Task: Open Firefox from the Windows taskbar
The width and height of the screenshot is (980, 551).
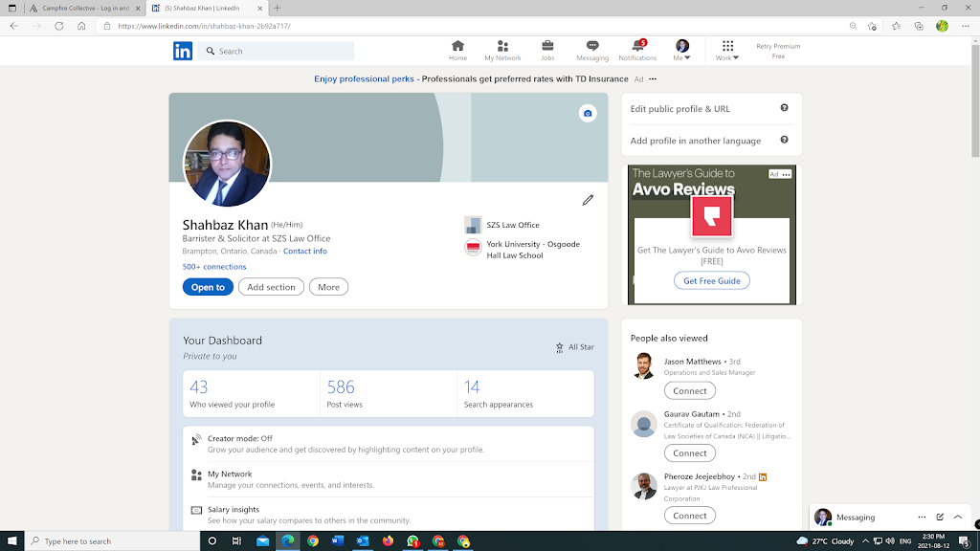Action: click(389, 541)
